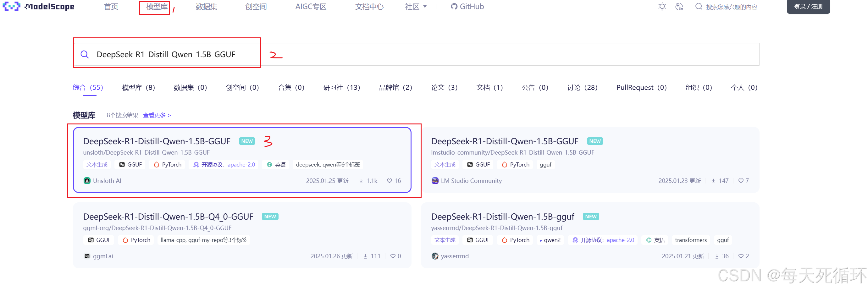This screenshot has height=290, width=868.
Task: Select the 组织 (0) results tab
Action: pos(699,87)
